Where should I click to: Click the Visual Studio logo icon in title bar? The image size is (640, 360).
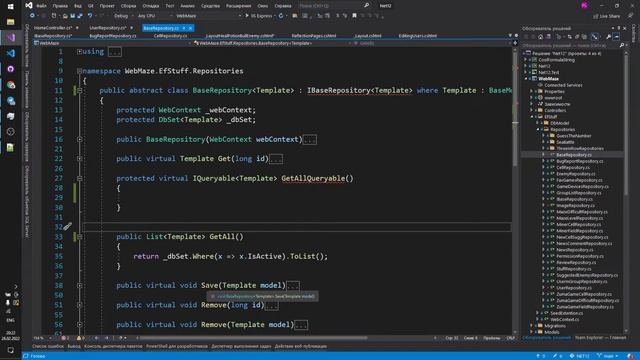click(x=29, y=5)
